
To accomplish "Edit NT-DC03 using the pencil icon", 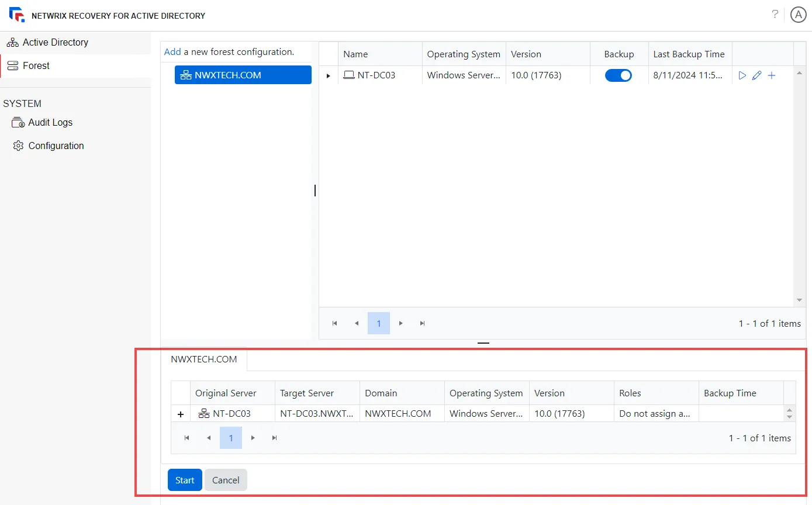I will (x=757, y=75).
